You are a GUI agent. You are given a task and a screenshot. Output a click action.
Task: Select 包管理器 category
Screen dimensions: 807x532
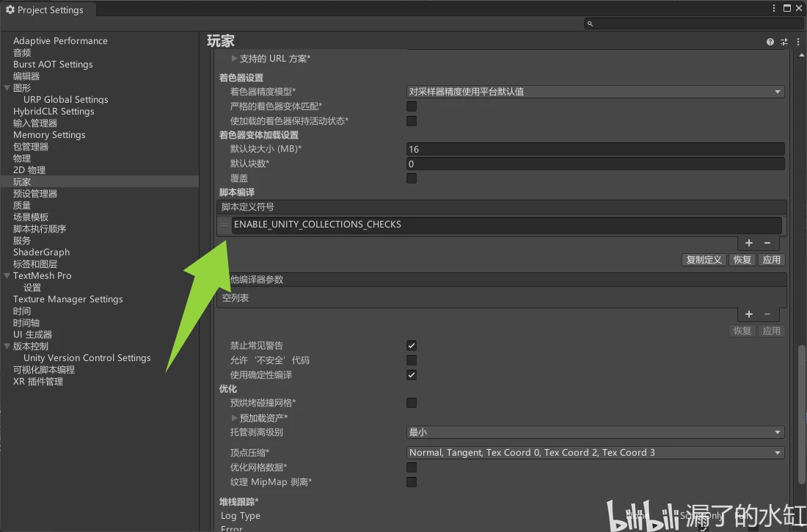tap(31, 147)
